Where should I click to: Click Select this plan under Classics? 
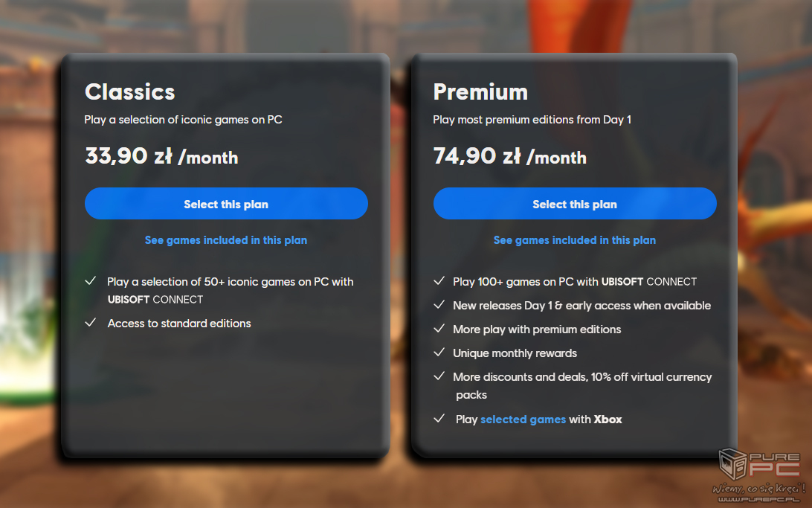pyautogui.click(x=226, y=204)
